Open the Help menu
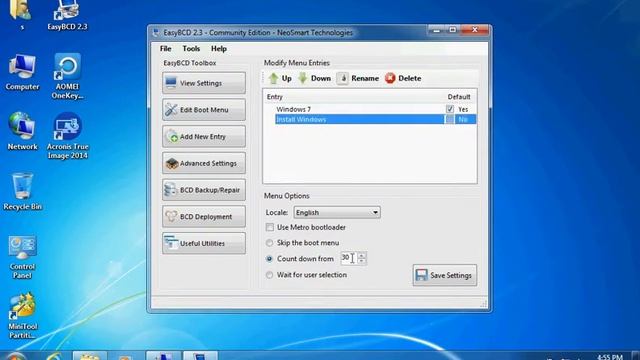The height and width of the screenshot is (360, 640). coord(219,49)
